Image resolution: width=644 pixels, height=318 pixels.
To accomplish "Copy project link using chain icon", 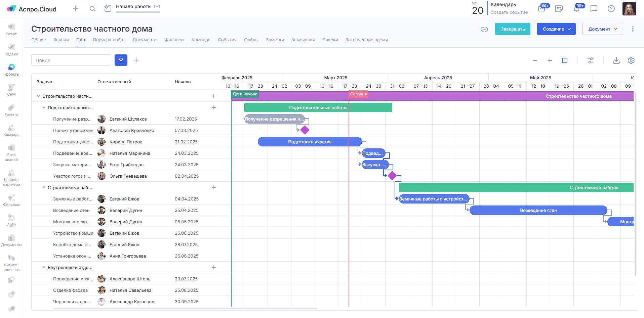I will [x=484, y=29].
